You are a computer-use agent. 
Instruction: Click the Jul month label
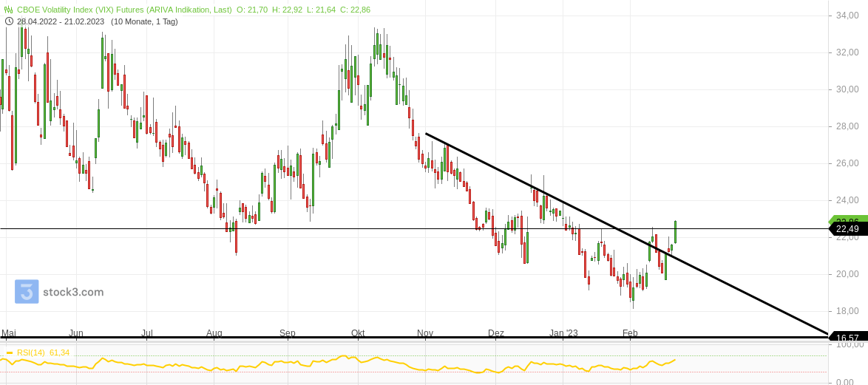pos(146,333)
